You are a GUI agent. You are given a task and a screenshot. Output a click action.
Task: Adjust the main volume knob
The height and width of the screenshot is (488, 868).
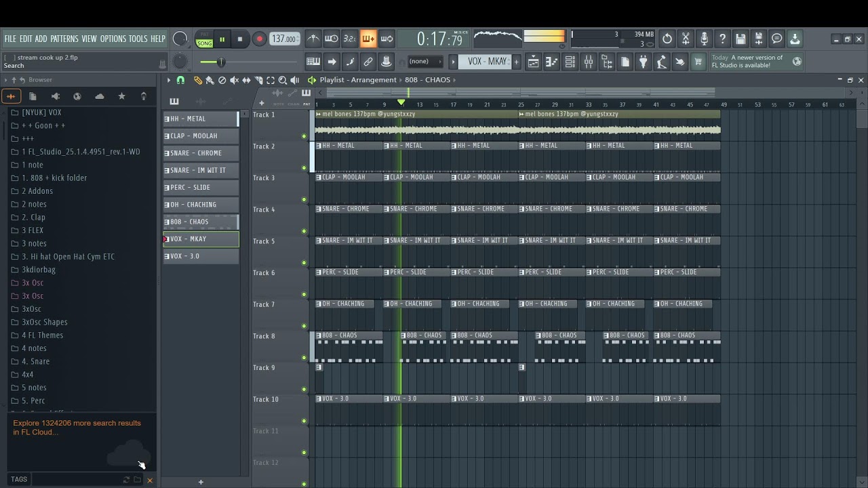[x=180, y=39]
